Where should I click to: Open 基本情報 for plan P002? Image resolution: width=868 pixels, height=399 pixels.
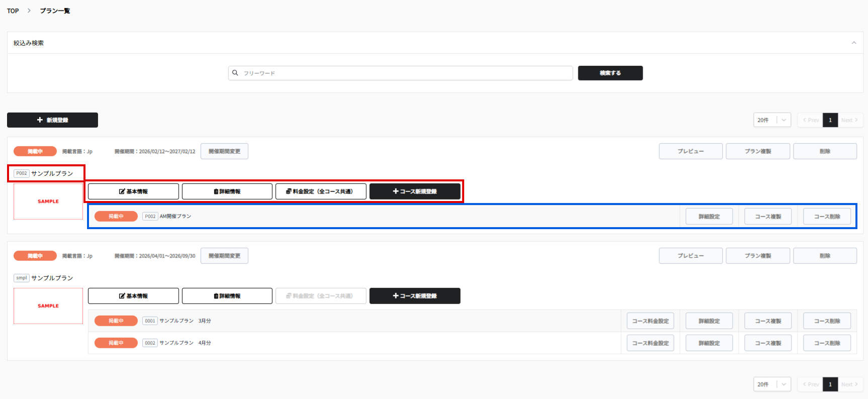coord(133,191)
